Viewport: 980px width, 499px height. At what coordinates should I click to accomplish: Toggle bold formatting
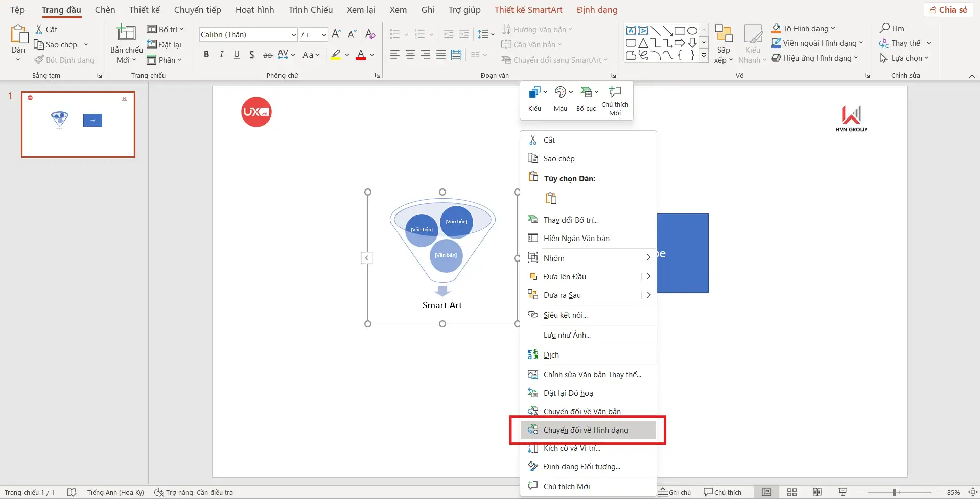pyautogui.click(x=206, y=54)
